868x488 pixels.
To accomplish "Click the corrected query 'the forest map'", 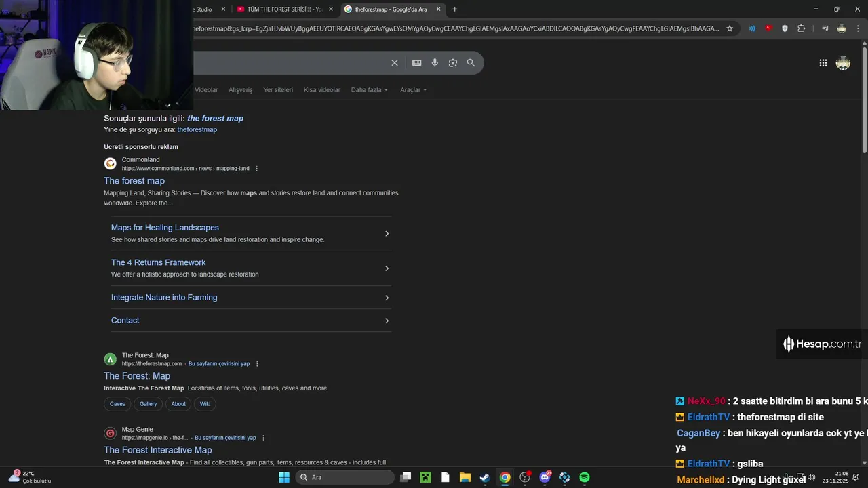I will click(x=215, y=119).
